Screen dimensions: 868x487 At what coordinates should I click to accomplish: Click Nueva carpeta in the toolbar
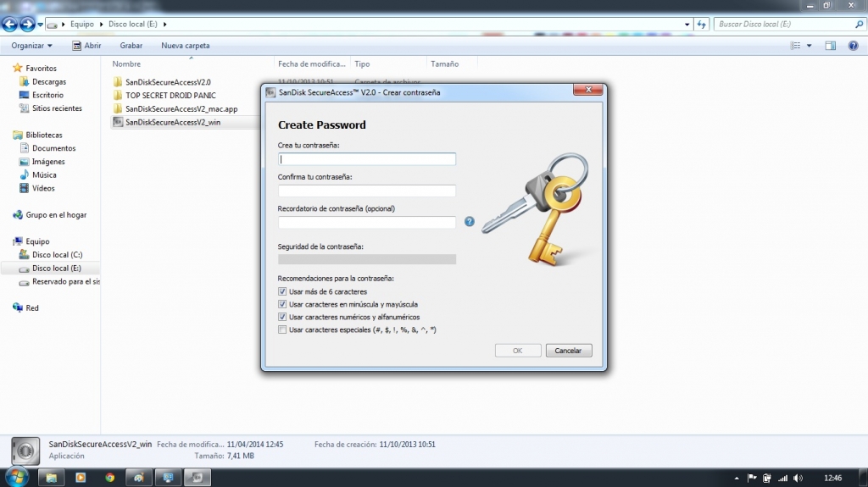(185, 46)
